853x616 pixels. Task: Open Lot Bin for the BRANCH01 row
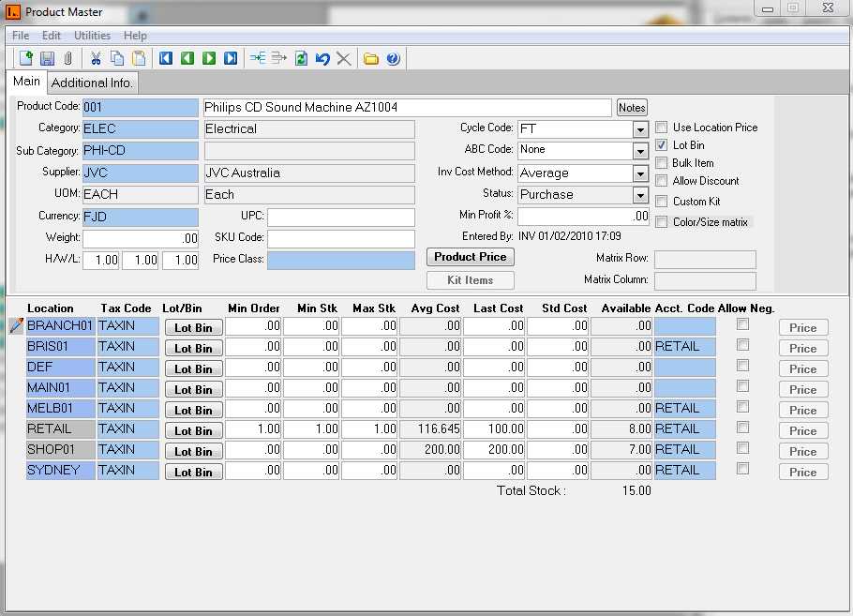[x=193, y=327]
